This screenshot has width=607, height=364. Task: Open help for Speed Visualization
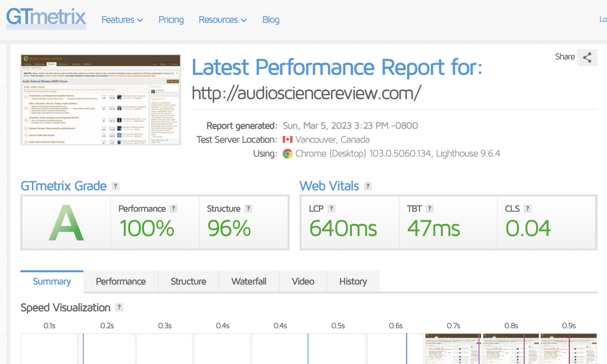click(x=119, y=307)
